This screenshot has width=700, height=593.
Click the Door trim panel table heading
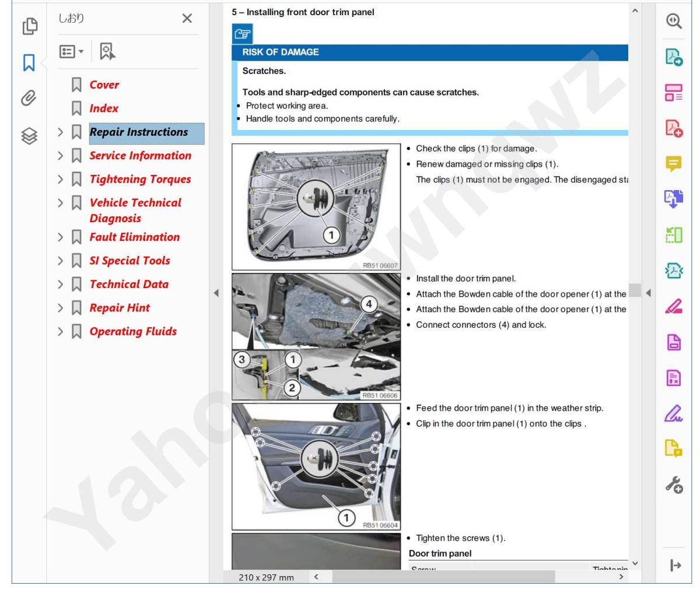[x=440, y=553]
